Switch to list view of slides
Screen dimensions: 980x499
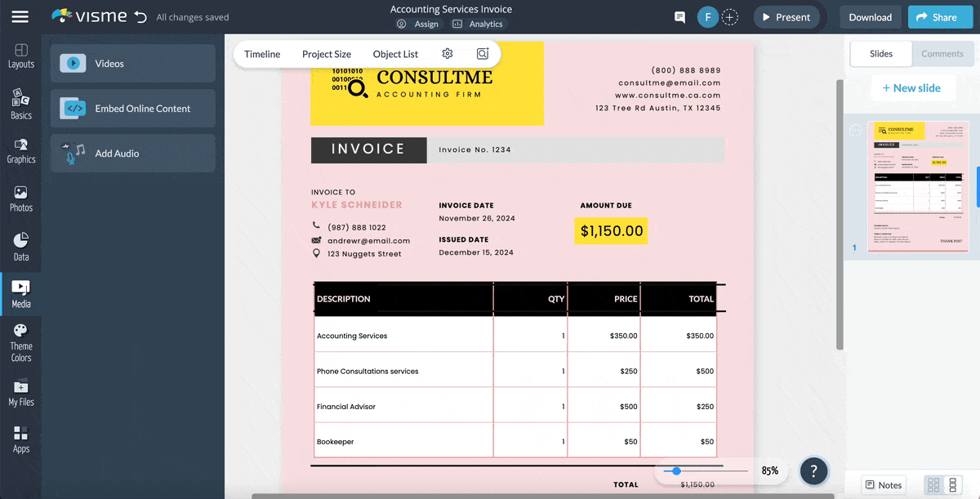pyautogui.click(x=952, y=485)
